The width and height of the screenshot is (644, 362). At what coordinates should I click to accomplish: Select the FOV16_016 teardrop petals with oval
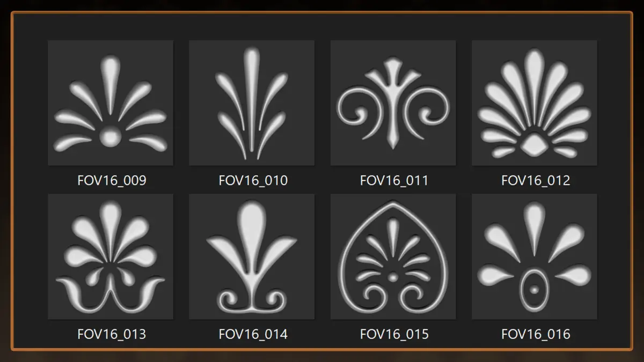point(535,257)
